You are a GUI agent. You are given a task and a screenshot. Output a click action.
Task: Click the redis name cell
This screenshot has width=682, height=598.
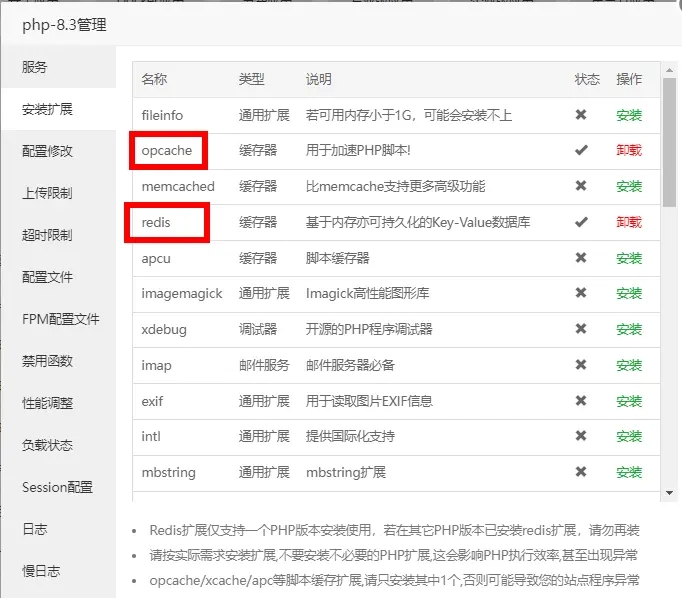tap(156, 223)
